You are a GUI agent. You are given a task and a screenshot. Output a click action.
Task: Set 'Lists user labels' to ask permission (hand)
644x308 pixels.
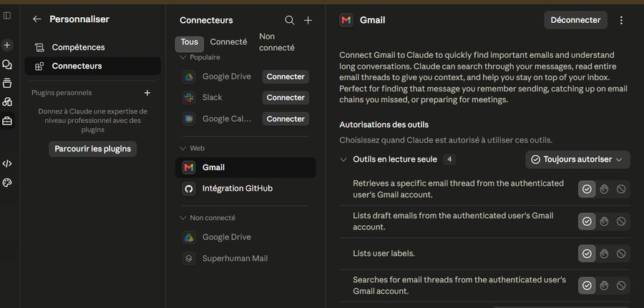click(604, 254)
